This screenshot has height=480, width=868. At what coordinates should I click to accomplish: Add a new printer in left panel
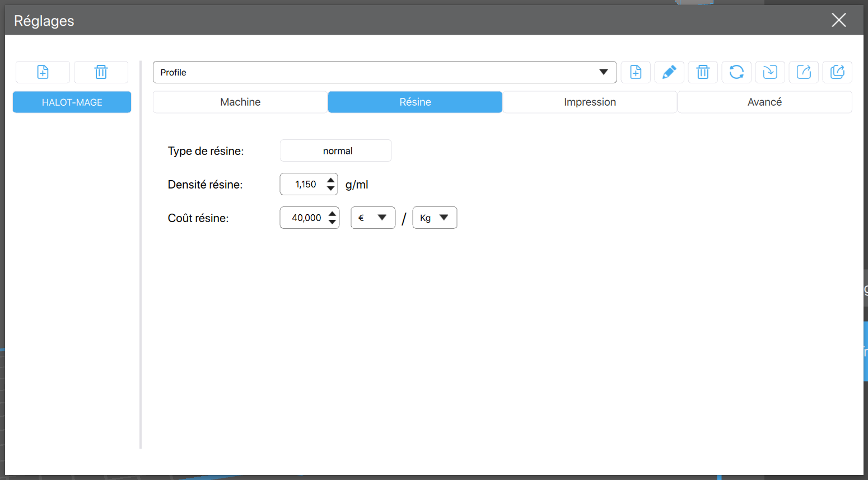[x=43, y=72]
